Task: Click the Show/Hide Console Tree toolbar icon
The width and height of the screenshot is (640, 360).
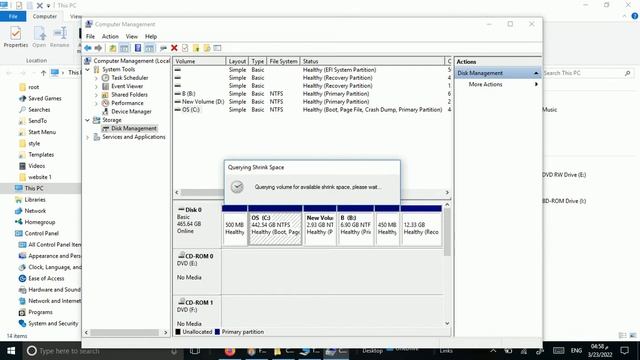Action: [124, 48]
